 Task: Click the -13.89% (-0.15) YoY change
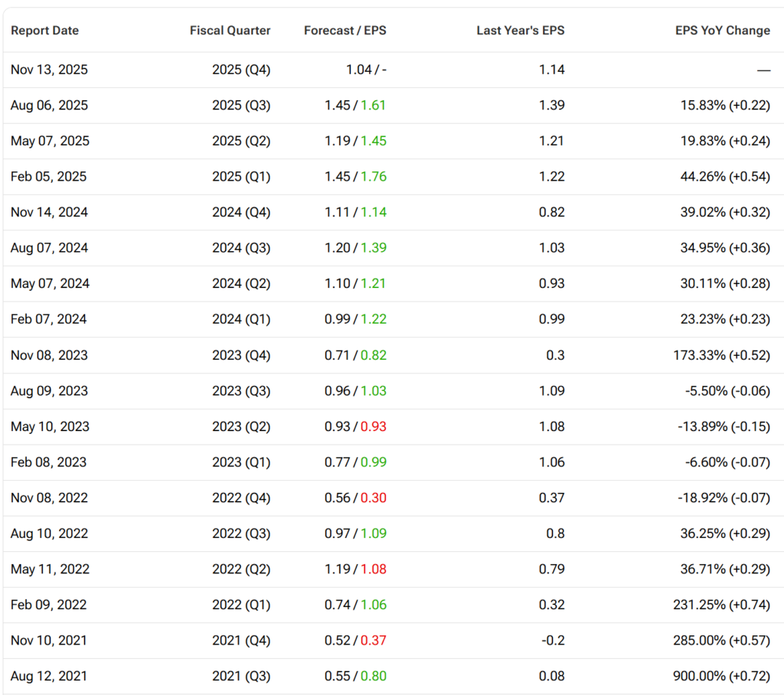coord(724,426)
